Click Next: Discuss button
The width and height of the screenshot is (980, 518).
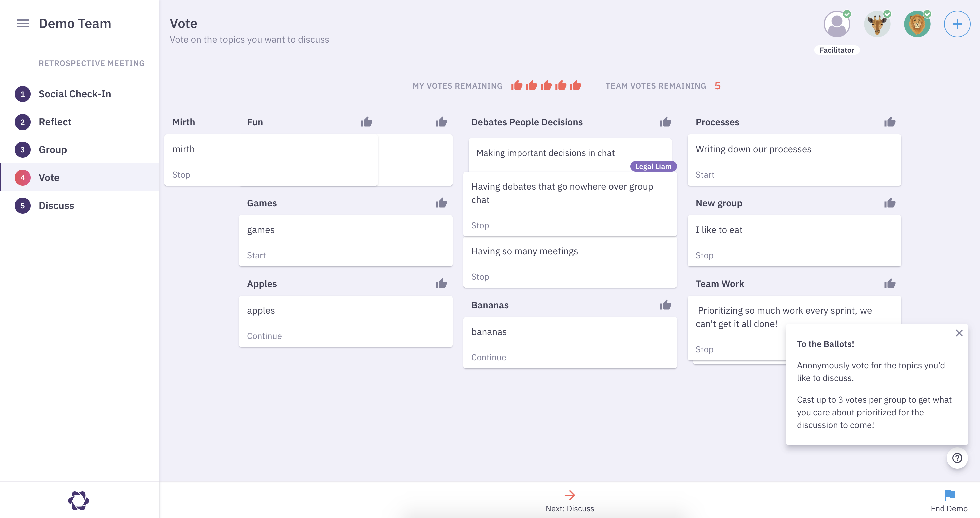(x=569, y=501)
